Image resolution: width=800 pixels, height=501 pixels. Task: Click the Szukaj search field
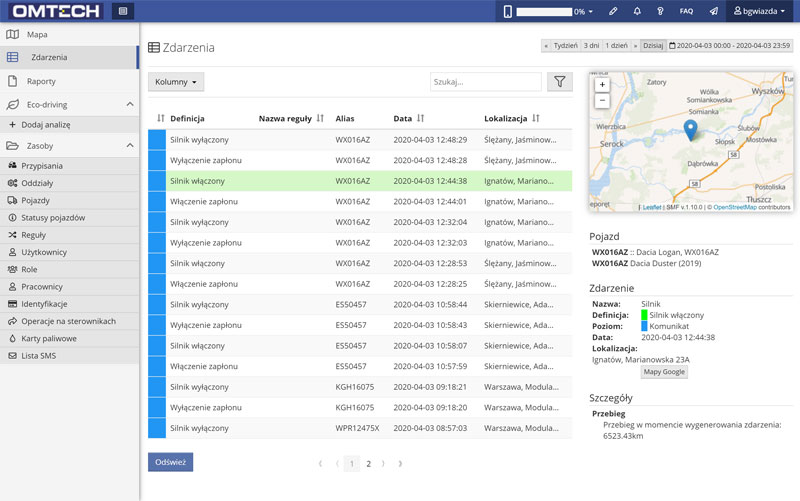484,82
